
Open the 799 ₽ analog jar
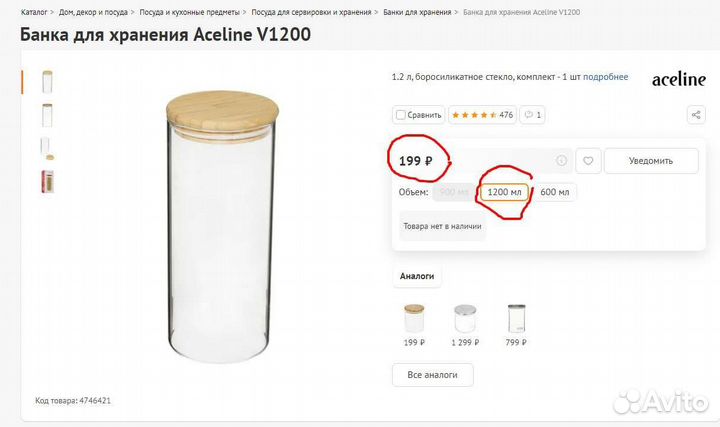[x=516, y=319]
